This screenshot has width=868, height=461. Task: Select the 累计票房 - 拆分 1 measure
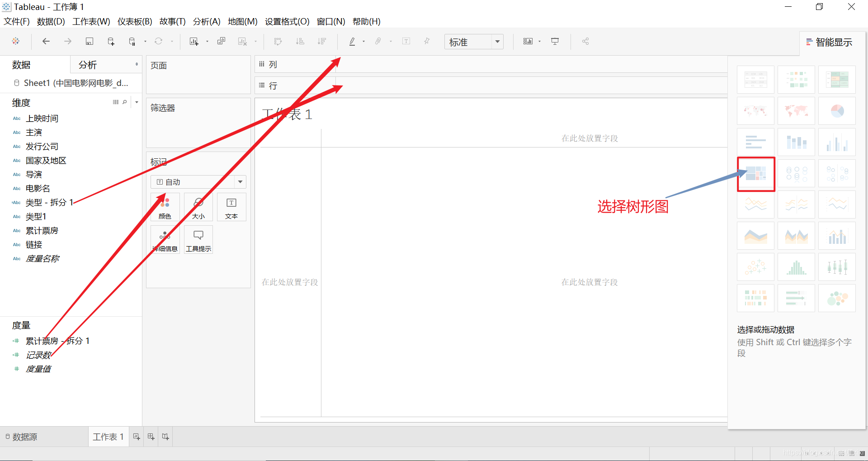(58, 341)
